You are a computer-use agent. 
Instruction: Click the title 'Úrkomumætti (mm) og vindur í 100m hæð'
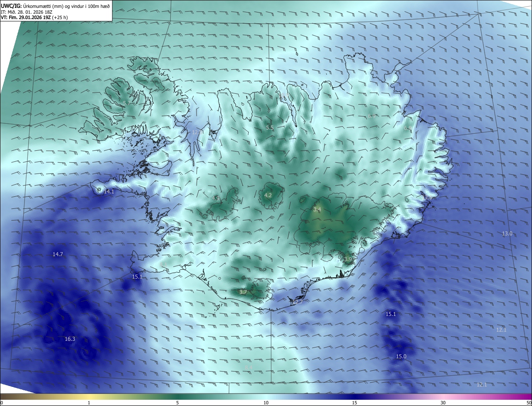tap(66, 6)
